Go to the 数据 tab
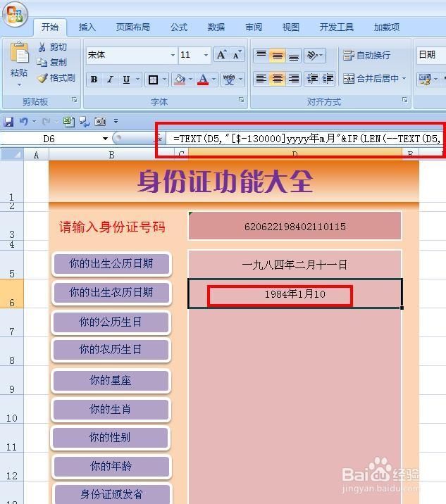This screenshot has height=504, width=446. click(x=216, y=27)
